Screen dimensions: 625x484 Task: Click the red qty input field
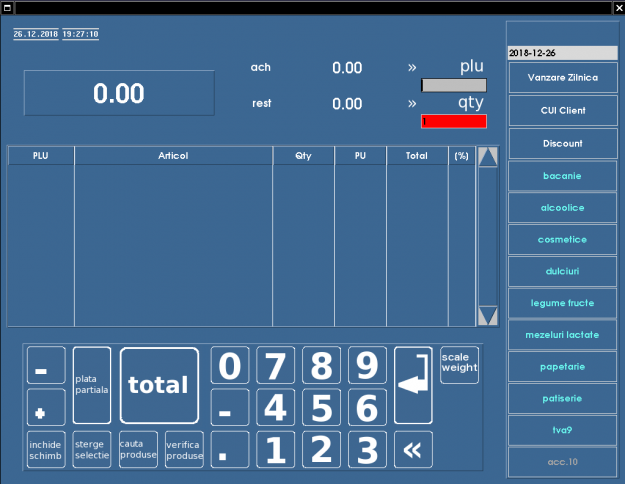[x=454, y=121]
